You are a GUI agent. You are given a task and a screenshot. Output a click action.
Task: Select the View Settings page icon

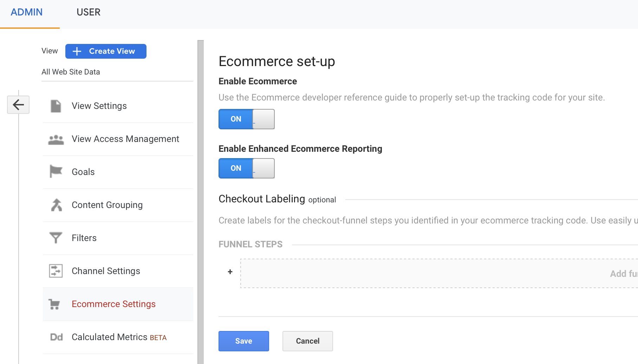pos(55,105)
